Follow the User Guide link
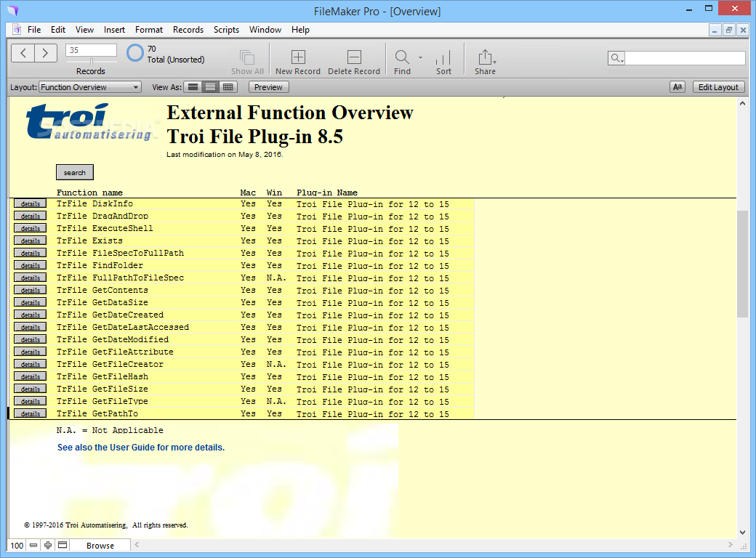The width and height of the screenshot is (756, 558). tap(141, 447)
